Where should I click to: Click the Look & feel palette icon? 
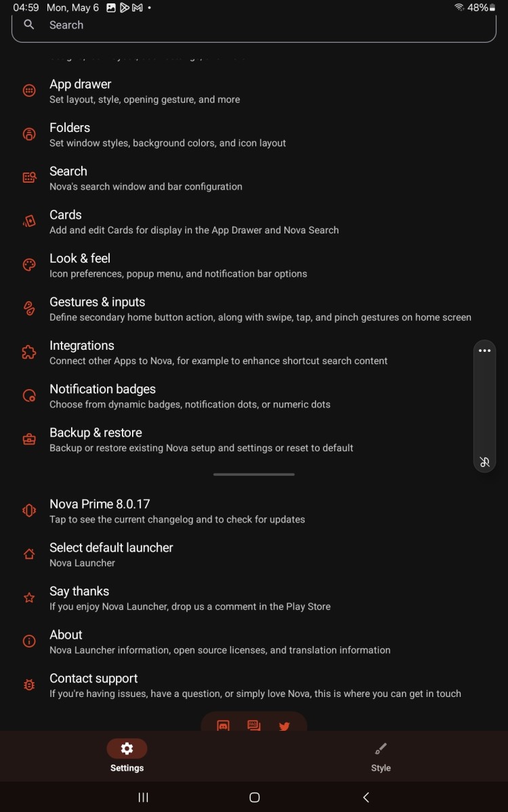click(28, 265)
